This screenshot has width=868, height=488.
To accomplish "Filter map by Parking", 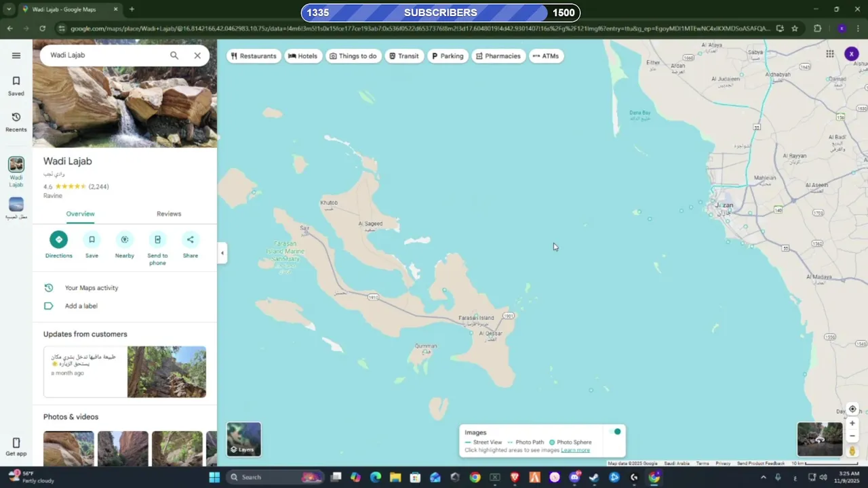I will [x=448, y=56].
